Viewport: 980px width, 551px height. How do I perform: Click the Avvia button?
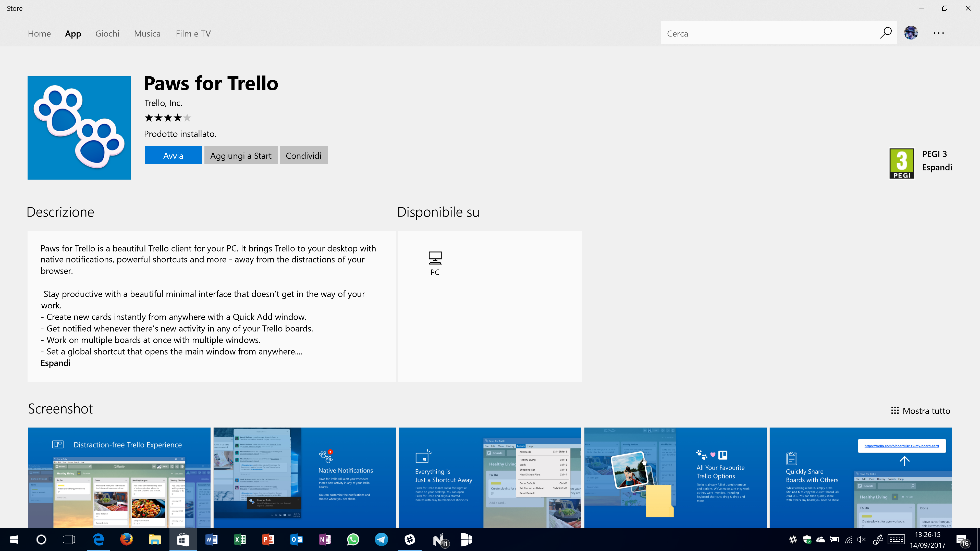tap(173, 155)
